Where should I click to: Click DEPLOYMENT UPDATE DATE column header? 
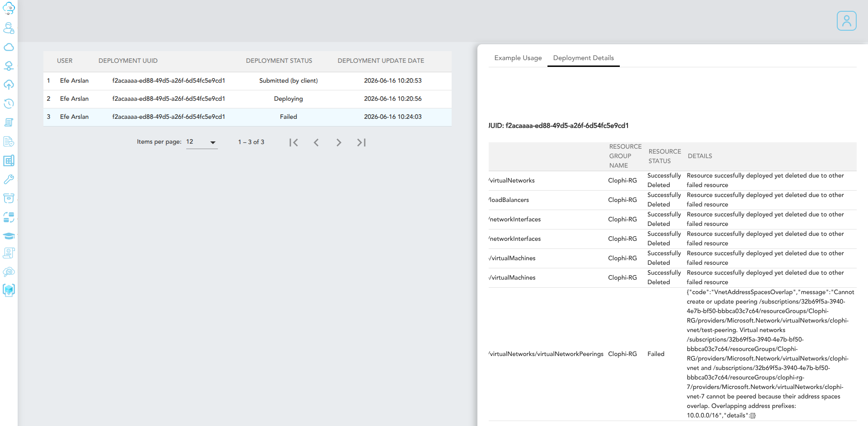(x=381, y=61)
